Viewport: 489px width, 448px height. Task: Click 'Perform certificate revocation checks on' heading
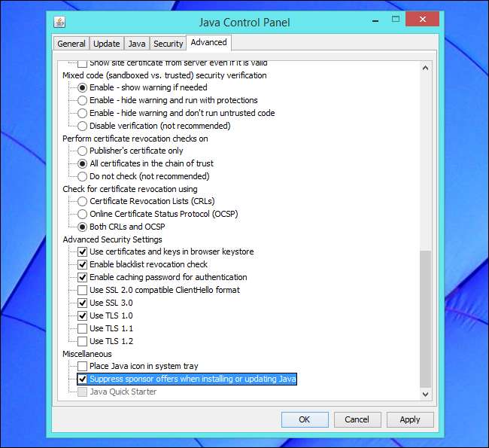[x=135, y=139]
